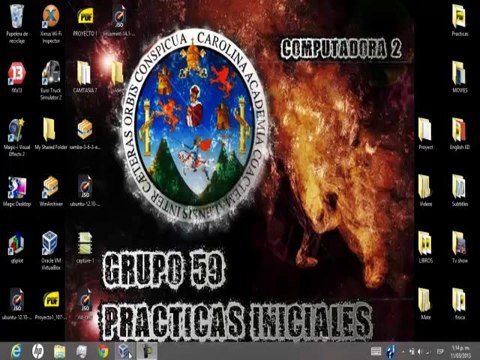The height and width of the screenshot is (360, 480).
Task: Launch Euro Truck Simulator 2
Action: tap(51, 81)
